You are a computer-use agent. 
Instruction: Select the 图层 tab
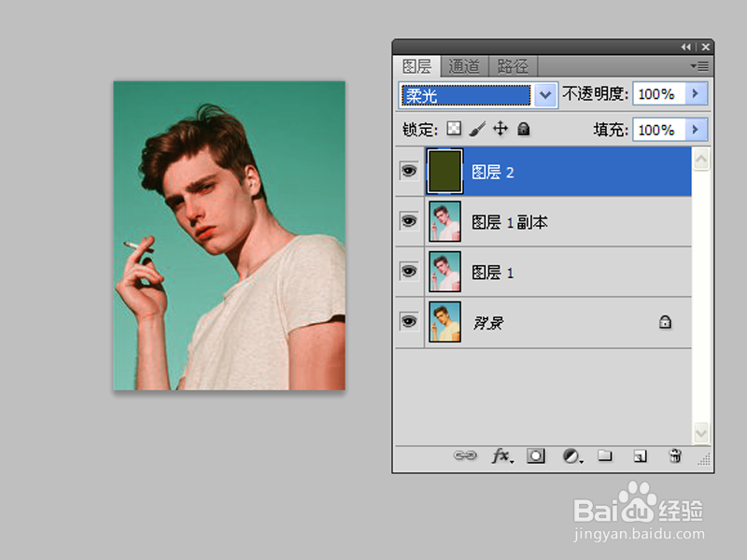tap(416, 66)
